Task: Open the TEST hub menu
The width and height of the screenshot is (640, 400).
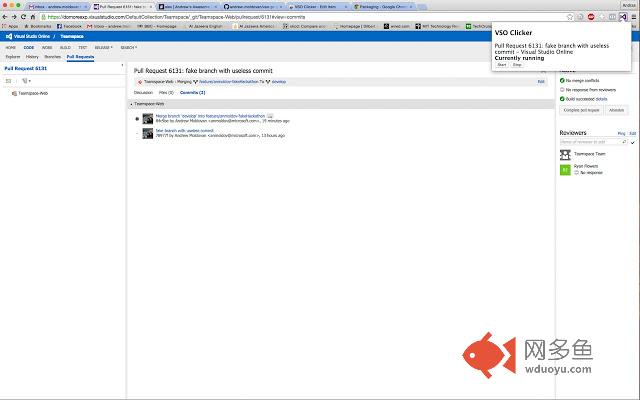Action: click(x=82, y=47)
